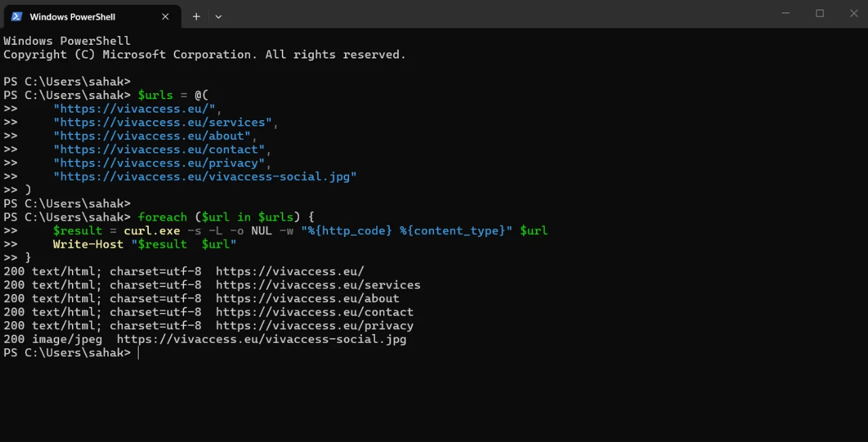
Task: Close the Windows PowerShell tab
Action: 165,16
